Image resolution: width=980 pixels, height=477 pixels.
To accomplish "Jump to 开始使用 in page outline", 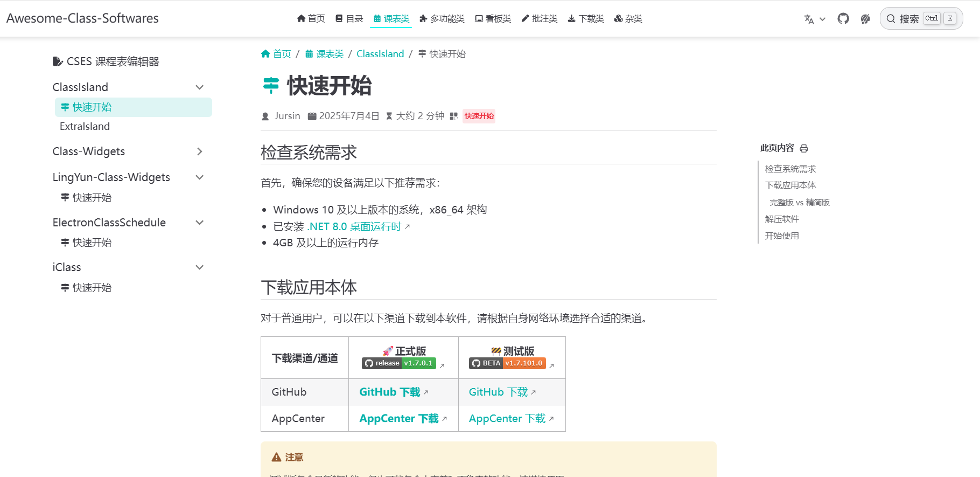I will coord(782,236).
